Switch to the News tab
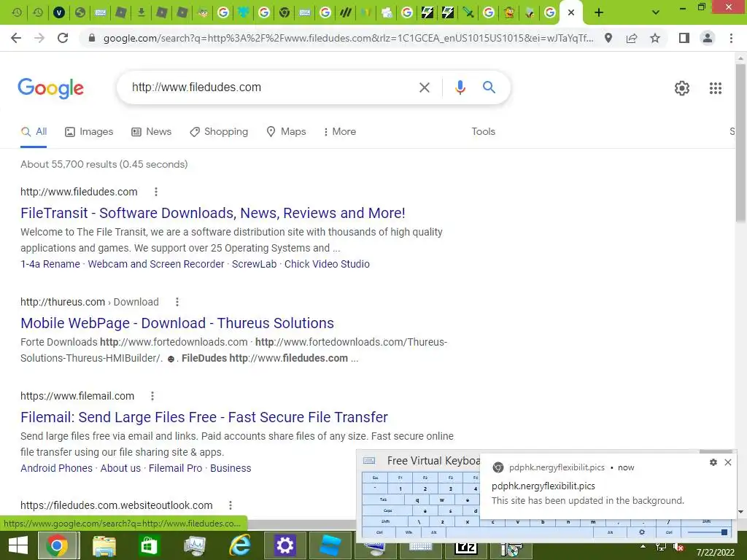Screen dimensions: 747x560 (x=152, y=132)
